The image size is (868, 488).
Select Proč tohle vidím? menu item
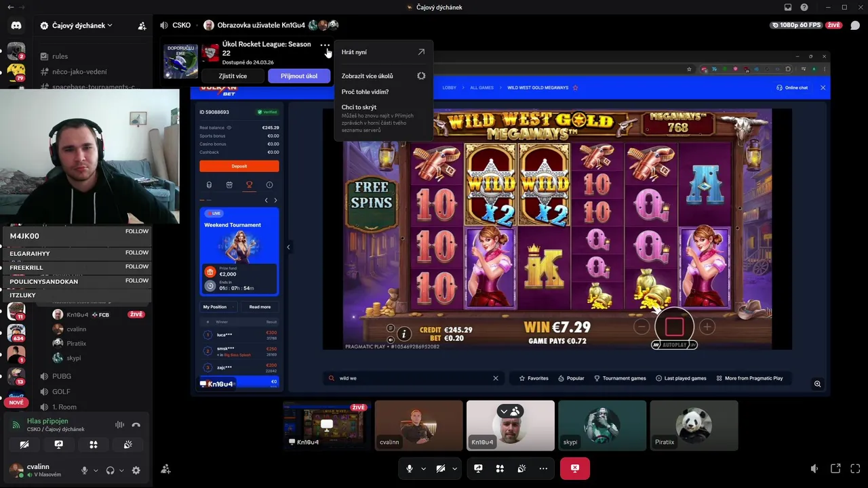(383, 91)
